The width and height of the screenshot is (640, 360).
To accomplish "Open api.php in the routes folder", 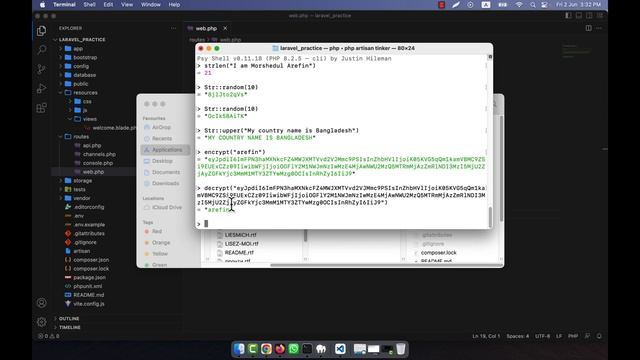I will 92,145.
